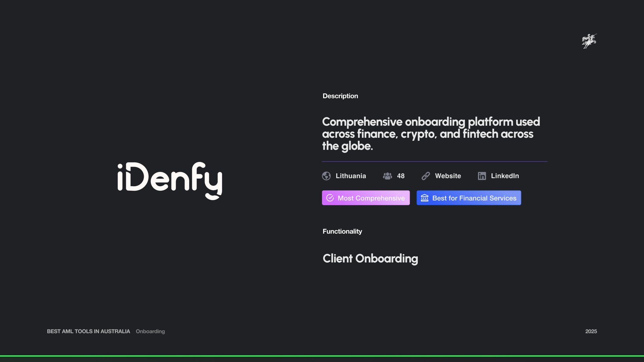Click the Description heading
This screenshot has height=362, width=644.
[340, 96]
